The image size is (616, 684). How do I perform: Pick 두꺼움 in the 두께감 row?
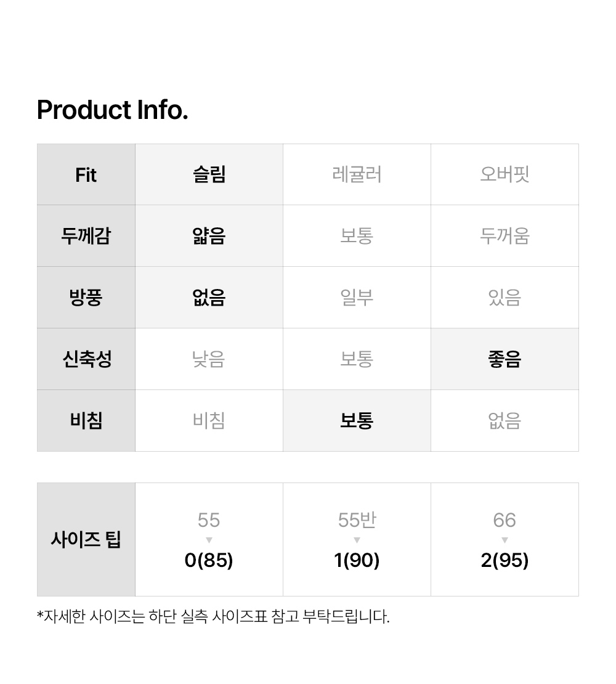pyautogui.click(x=505, y=236)
